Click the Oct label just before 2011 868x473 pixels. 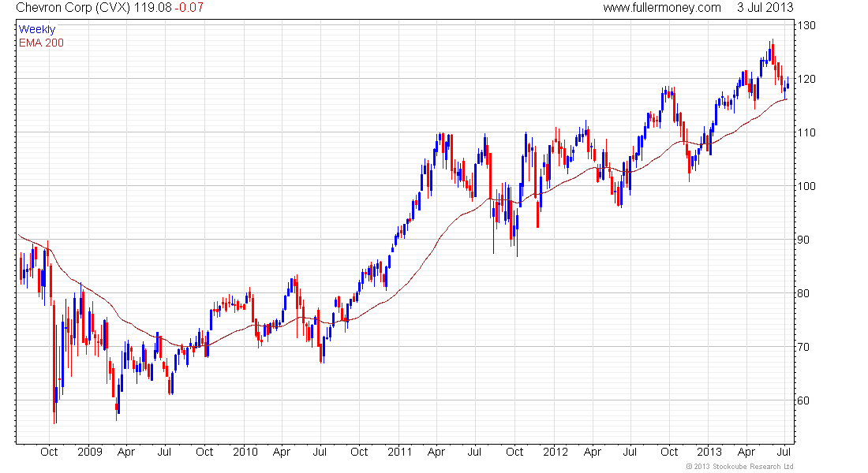(x=359, y=452)
